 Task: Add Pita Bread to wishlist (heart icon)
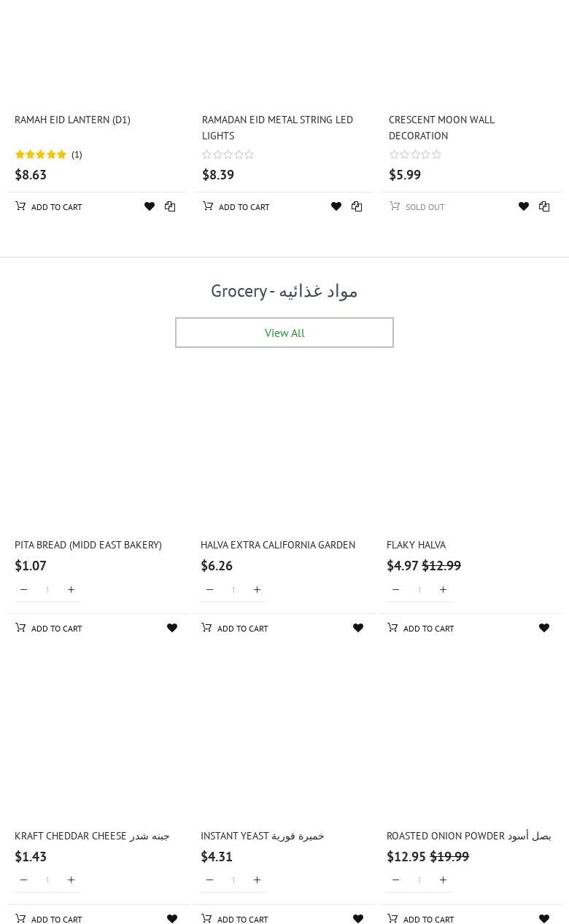(172, 628)
